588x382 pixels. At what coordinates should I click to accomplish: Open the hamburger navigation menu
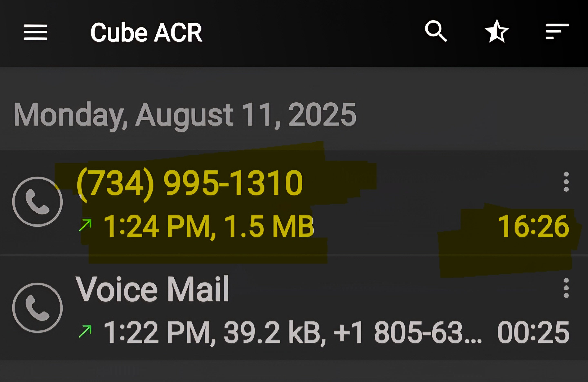coord(35,32)
